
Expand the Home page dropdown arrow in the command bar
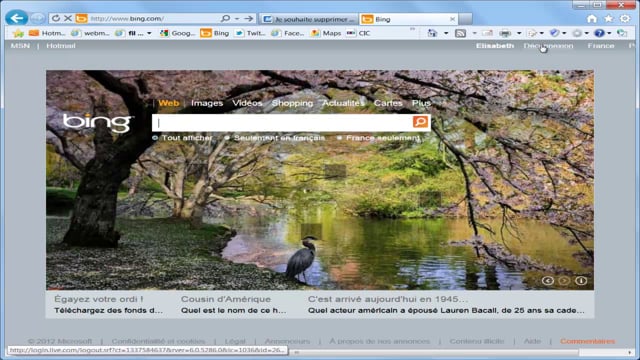point(446,33)
